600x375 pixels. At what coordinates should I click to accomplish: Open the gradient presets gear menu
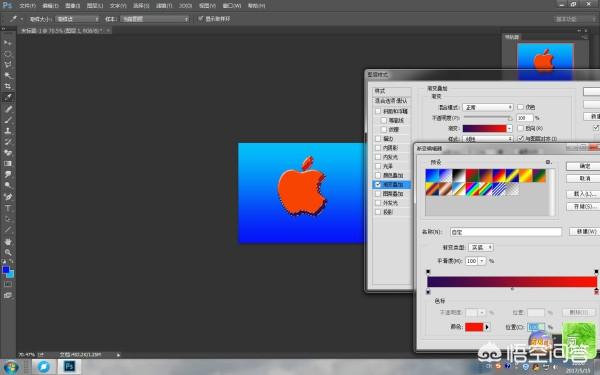point(548,162)
